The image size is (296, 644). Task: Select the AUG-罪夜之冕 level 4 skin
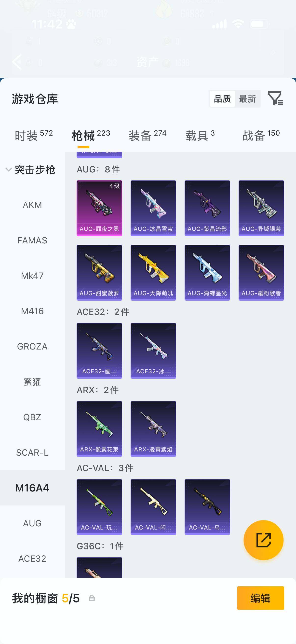click(x=99, y=208)
